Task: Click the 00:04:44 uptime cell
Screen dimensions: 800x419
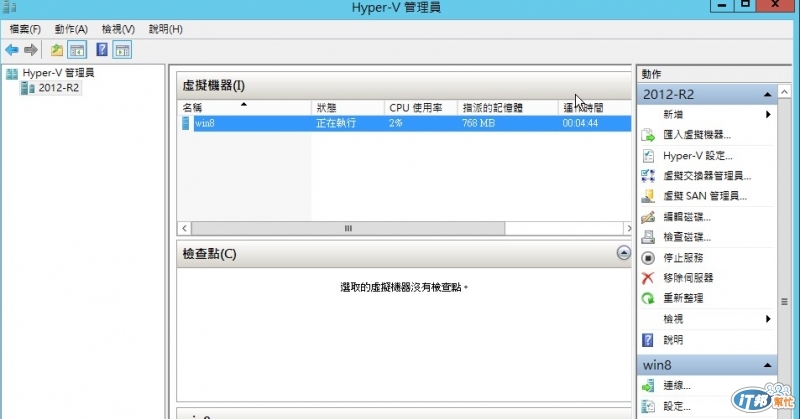Action: [x=580, y=123]
